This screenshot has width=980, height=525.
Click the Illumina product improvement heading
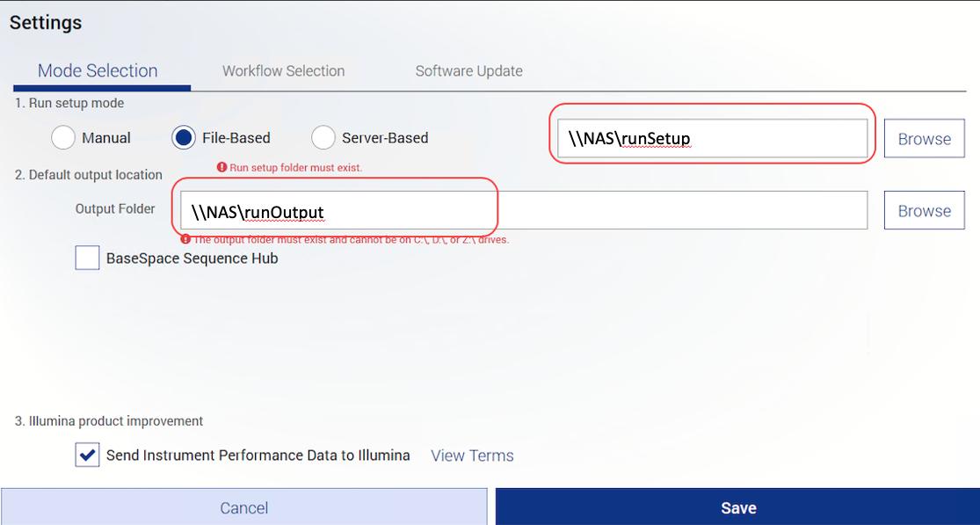109,421
